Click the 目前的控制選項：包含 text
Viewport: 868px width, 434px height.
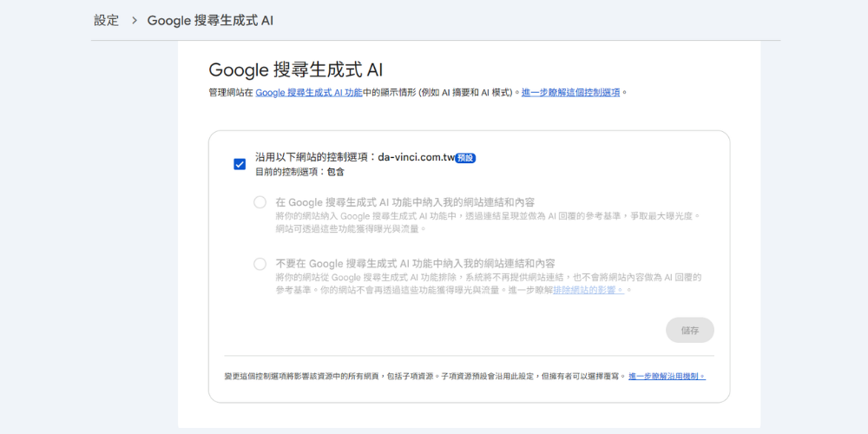[x=299, y=172]
